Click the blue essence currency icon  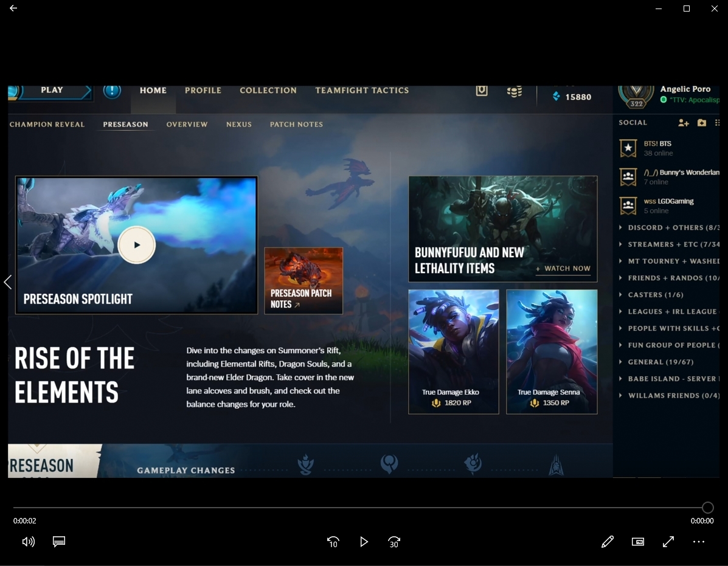click(556, 97)
